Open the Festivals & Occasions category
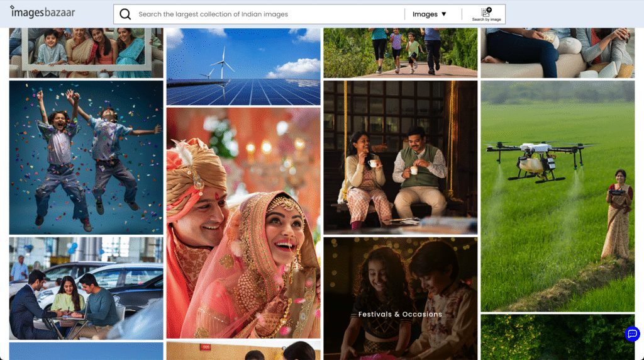 (401, 298)
